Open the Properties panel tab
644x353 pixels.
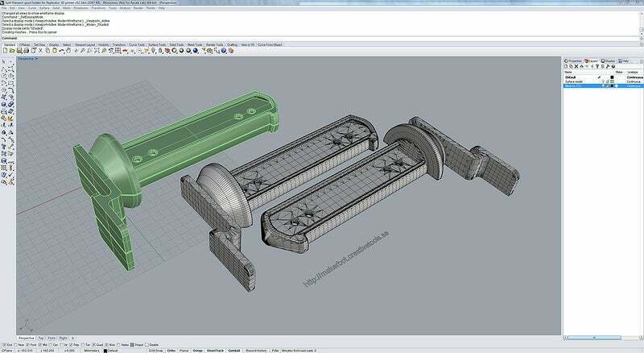click(x=573, y=60)
